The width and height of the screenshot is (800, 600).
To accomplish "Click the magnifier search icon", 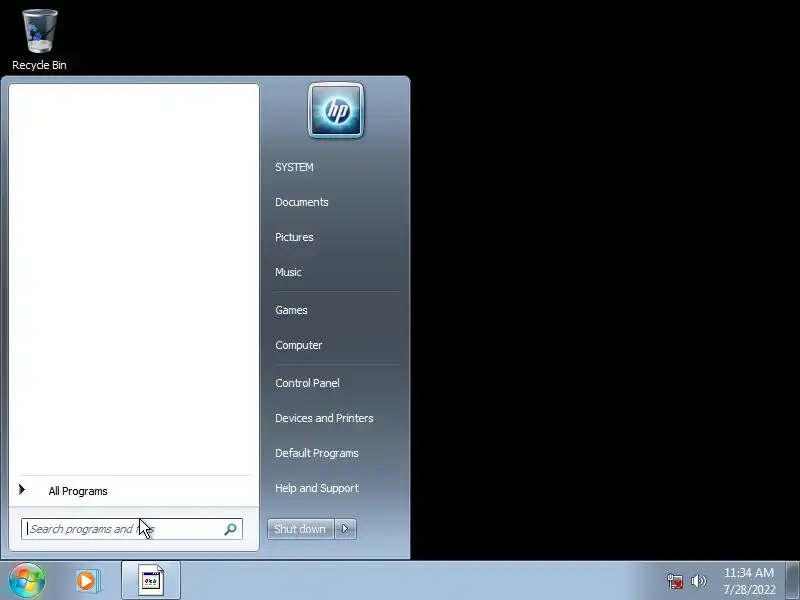I will tap(231, 529).
